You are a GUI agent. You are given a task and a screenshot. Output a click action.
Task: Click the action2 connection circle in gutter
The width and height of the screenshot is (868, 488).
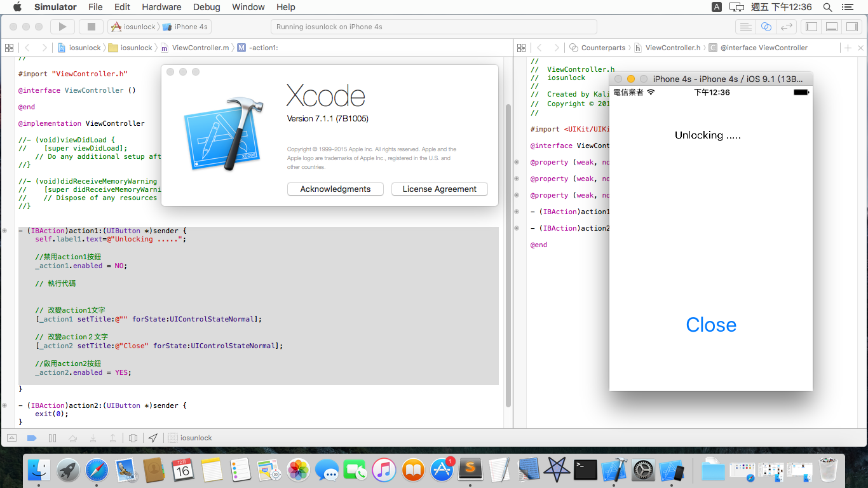click(x=5, y=405)
